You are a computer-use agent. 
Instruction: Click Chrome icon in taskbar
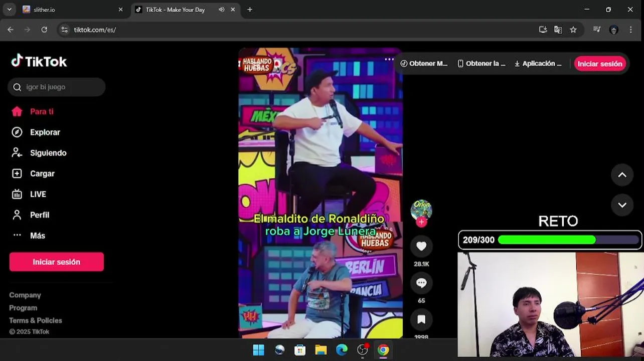pos(383,350)
